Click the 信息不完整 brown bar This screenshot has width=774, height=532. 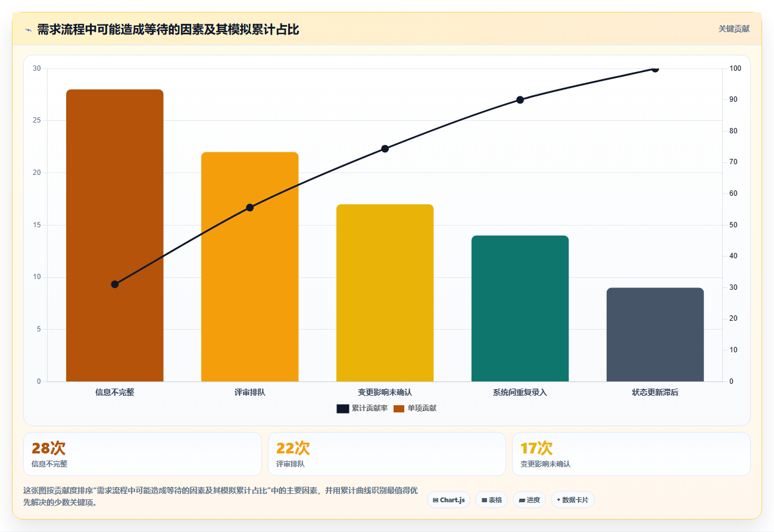click(x=114, y=236)
